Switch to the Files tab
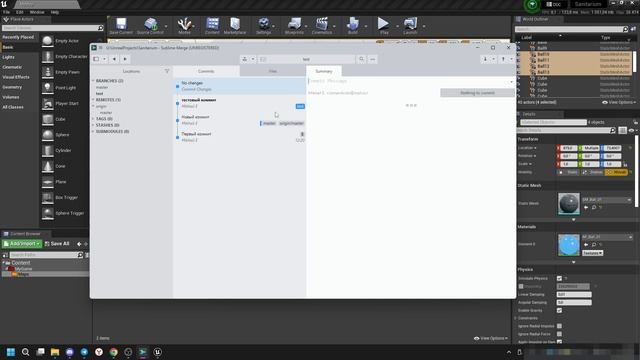640x360 pixels. tap(273, 71)
